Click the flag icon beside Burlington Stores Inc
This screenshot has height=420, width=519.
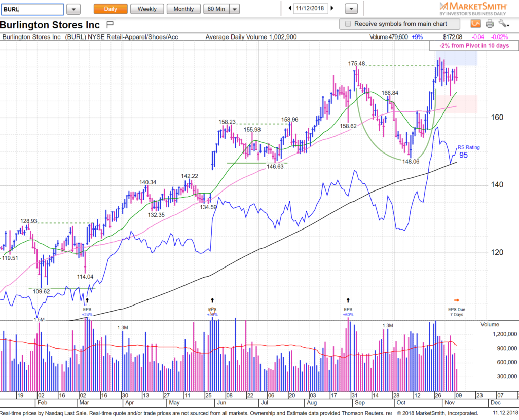click(110, 24)
